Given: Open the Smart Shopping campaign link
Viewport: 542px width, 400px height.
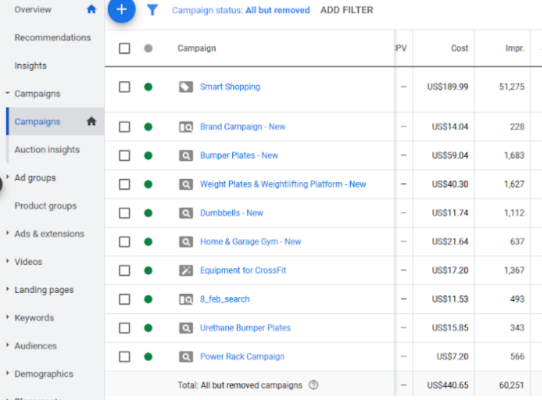Looking at the screenshot, I should (x=230, y=87).
